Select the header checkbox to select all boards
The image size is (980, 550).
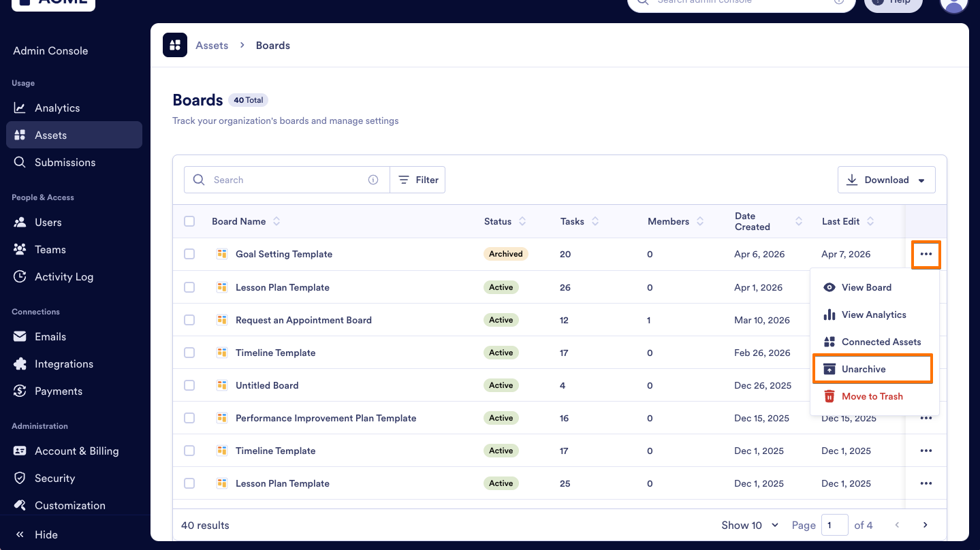189,221
